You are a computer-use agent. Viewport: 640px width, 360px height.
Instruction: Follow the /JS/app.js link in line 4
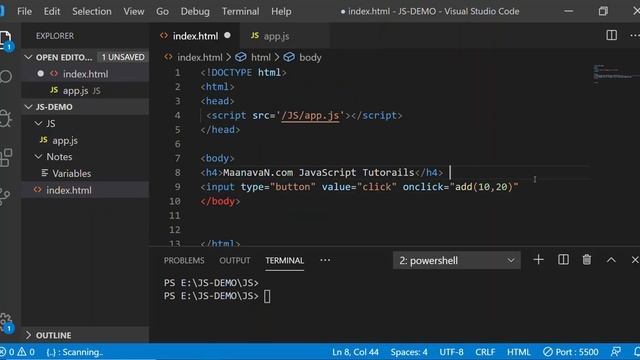(x=310, y=116)
